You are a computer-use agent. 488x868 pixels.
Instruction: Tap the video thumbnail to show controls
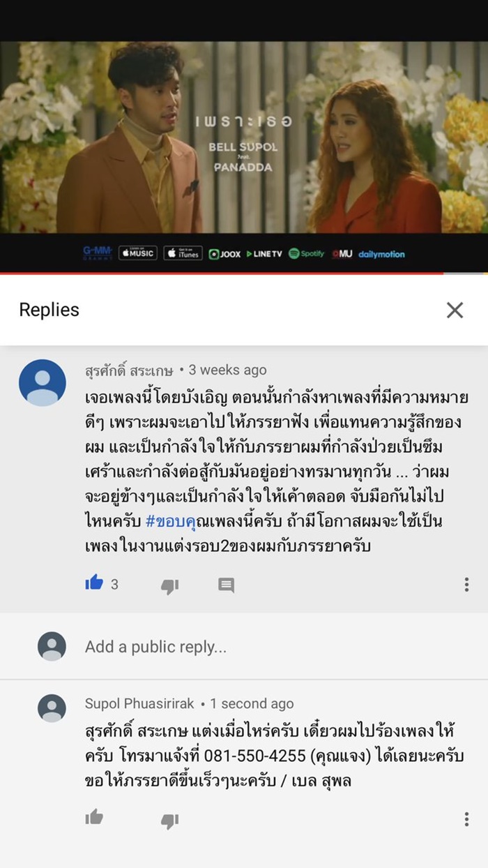point(244,137)
